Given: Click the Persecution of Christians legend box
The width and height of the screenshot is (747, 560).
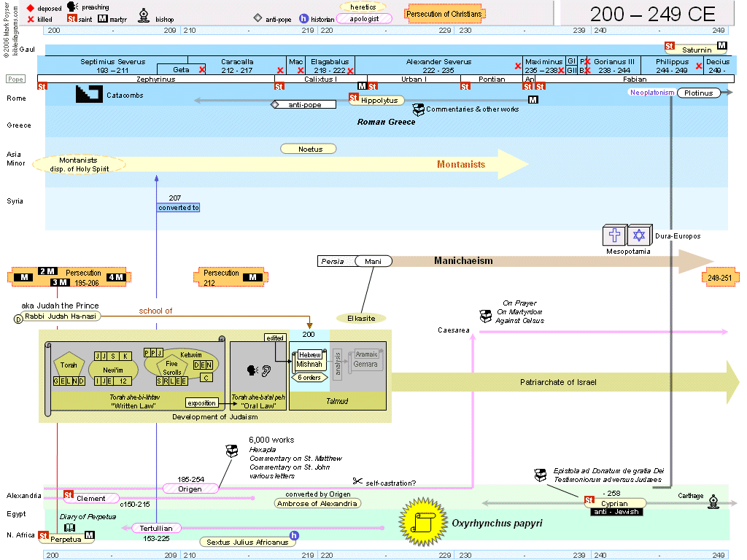Looking at the screenshot, I should click(445, 14).
